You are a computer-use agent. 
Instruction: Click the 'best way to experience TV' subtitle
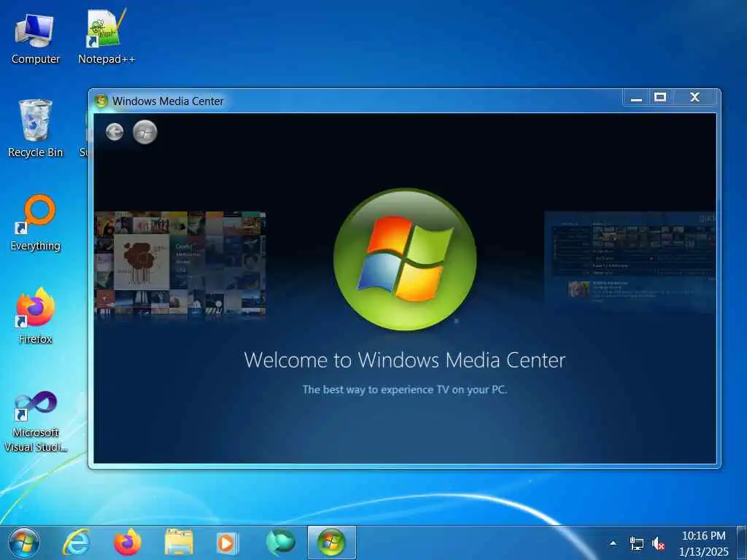coord(404,389)
